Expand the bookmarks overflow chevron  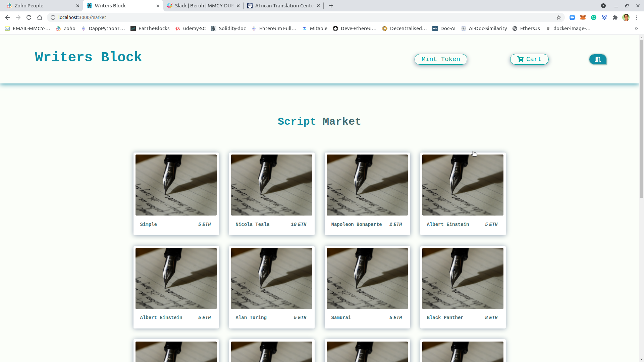pyautogui.click(x=636, y=28)
